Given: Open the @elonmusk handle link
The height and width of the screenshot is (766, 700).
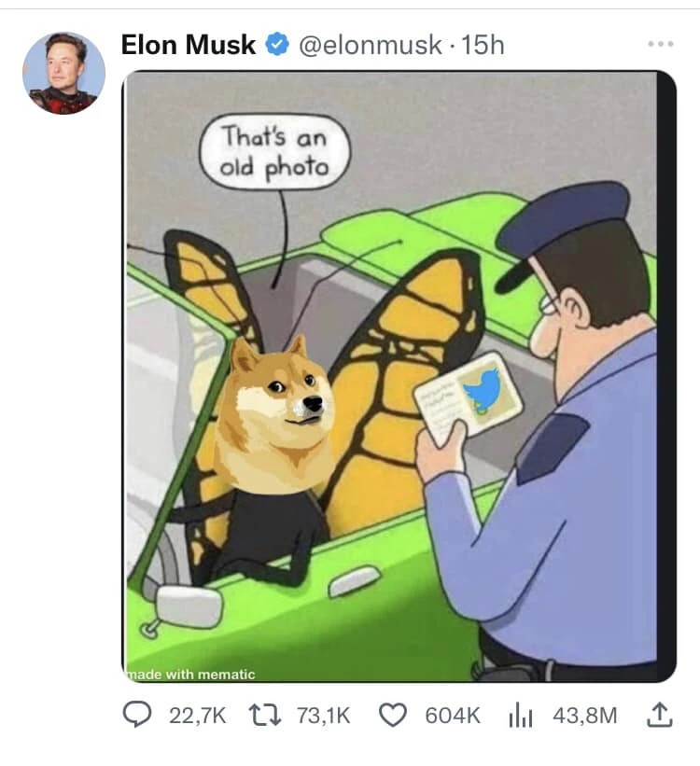Looking at the screenshot, I should click(370, 45).
